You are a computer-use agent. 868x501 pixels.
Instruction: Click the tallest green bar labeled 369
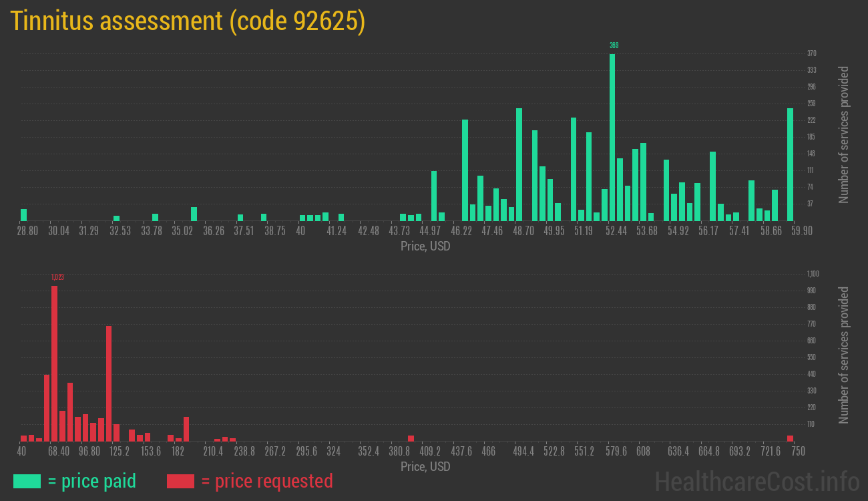coord(612,137)
